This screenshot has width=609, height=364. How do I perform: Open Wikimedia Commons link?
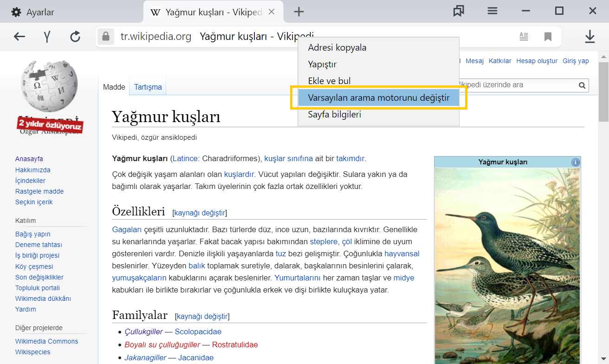coord(46,341)
